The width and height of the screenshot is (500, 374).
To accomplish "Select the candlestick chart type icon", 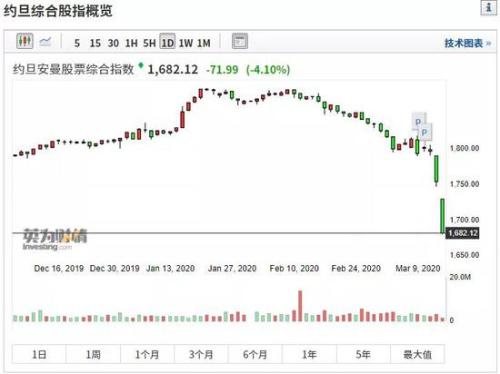I will pyautogui.click(x=25, y=41).
